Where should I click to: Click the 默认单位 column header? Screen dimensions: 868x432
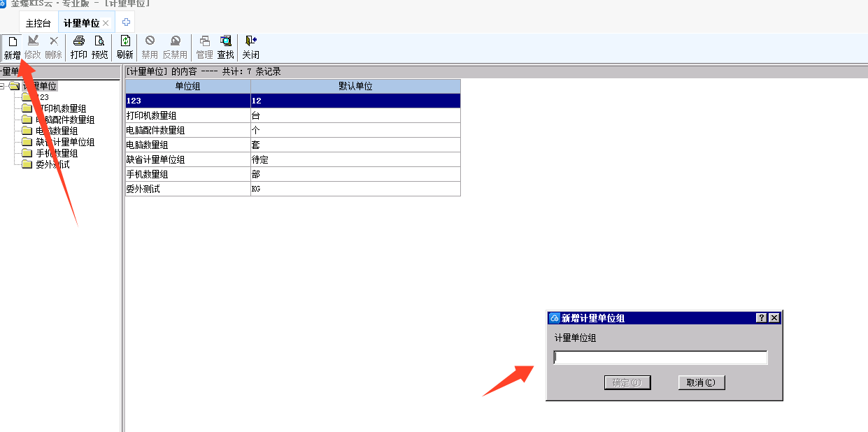[355, 86]
